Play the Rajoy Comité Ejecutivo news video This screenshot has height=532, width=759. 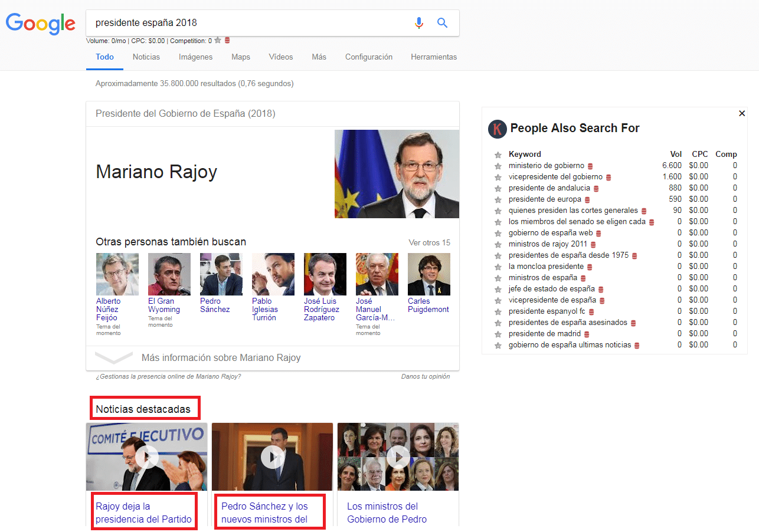coord(147,457)
